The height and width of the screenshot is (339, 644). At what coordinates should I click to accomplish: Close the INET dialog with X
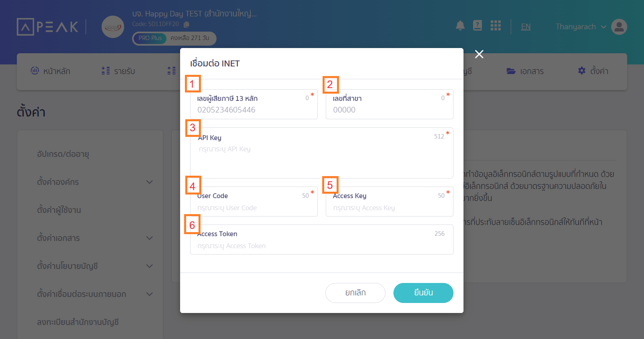point(479,54)
